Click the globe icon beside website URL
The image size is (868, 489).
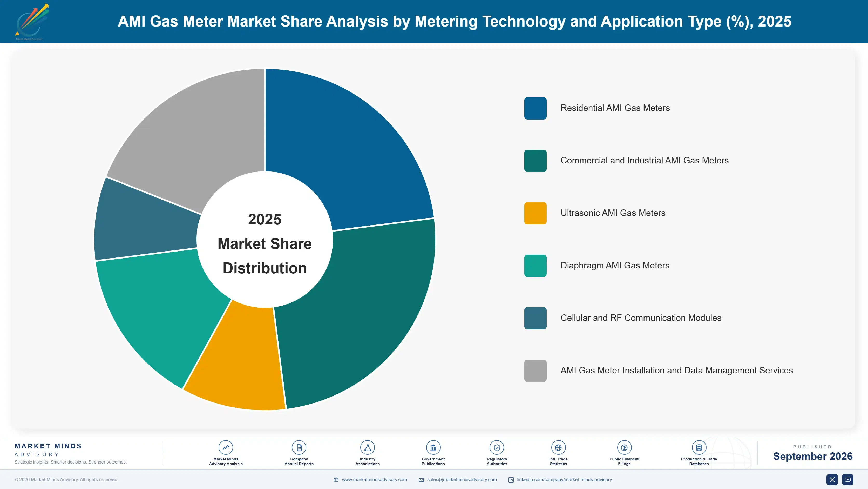336,480
